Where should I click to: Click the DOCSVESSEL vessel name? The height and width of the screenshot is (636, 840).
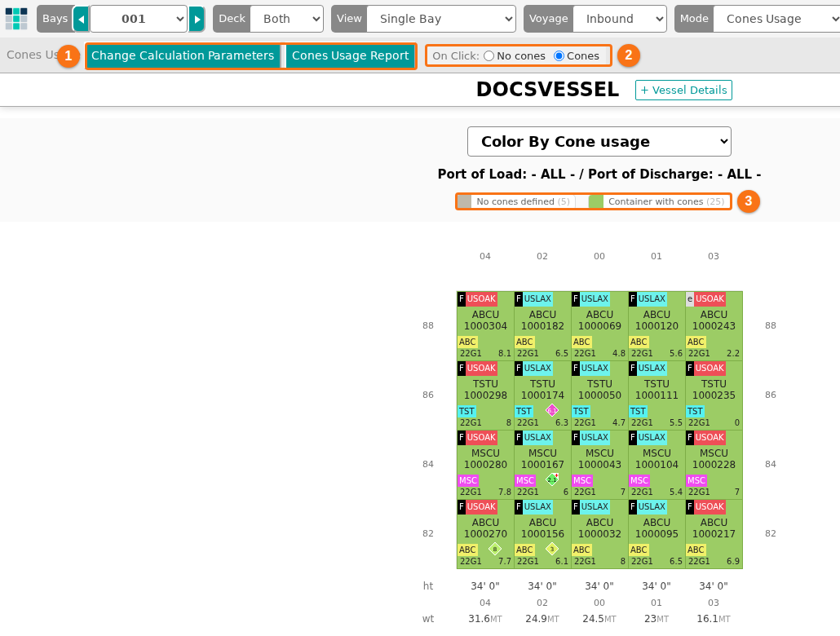tap(547, 90)
